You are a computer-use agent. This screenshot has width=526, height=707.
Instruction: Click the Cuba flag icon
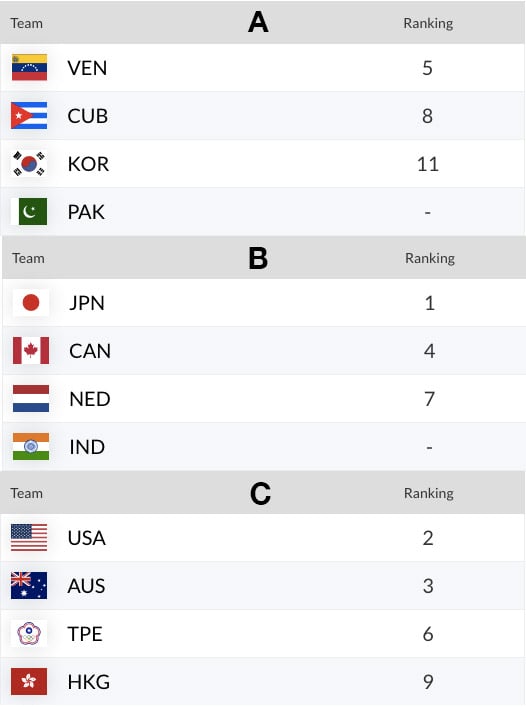29,116
